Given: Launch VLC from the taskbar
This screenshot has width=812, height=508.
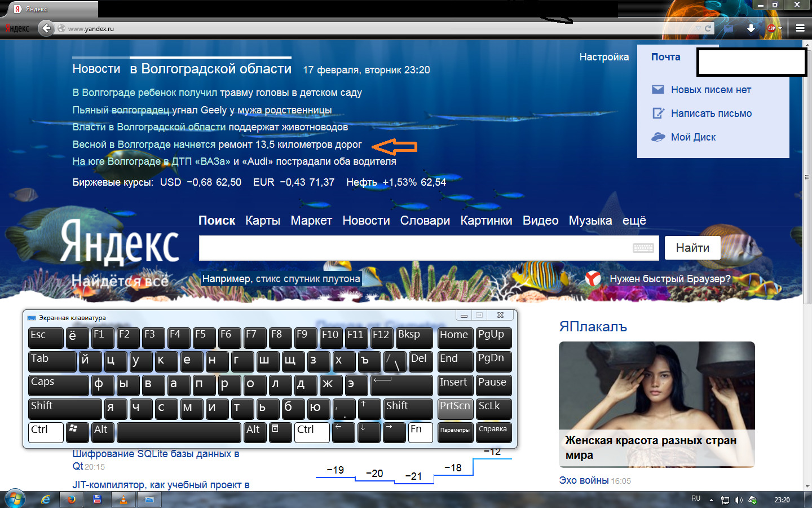Looking at the screenshot, I should [x=123, y=500].
